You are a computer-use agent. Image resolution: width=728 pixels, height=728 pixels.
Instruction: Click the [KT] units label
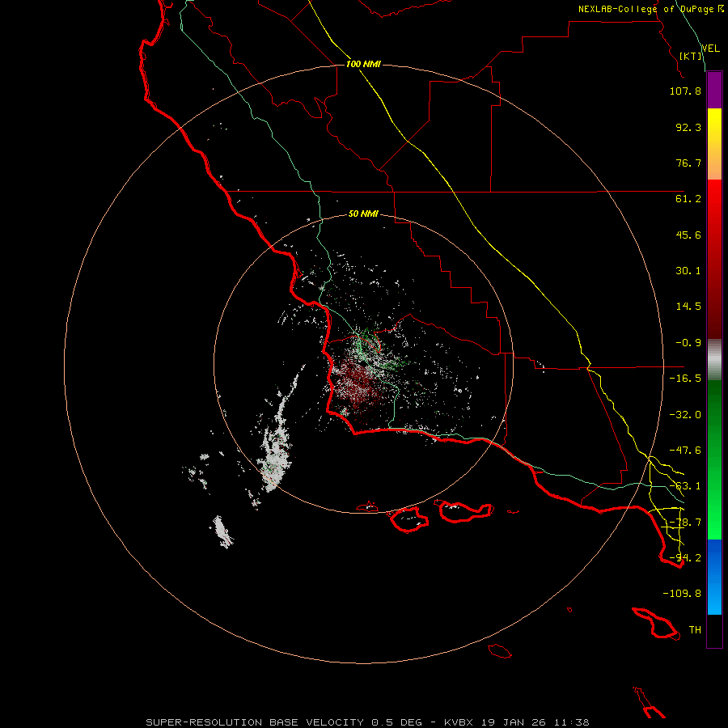tap(691, 56)
